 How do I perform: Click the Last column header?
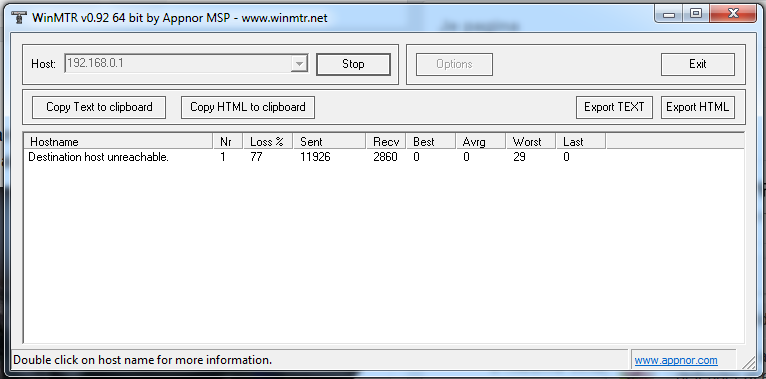581,142
